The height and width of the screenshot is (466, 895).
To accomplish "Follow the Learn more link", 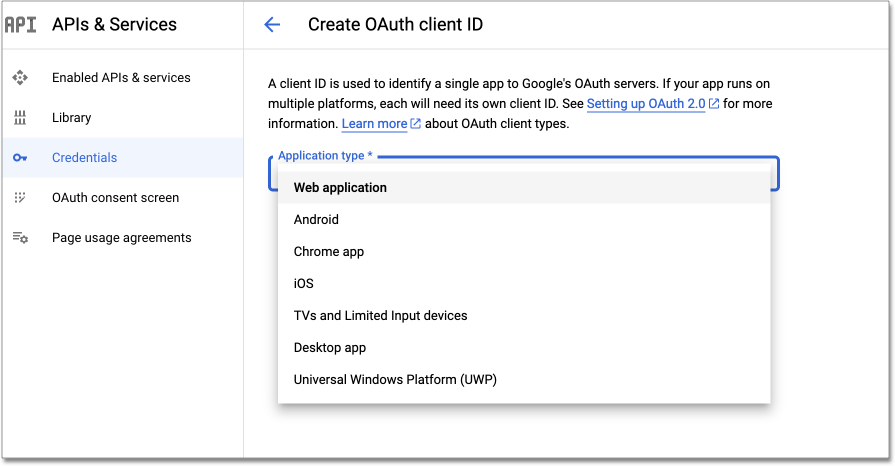I will tap(374, 124).
